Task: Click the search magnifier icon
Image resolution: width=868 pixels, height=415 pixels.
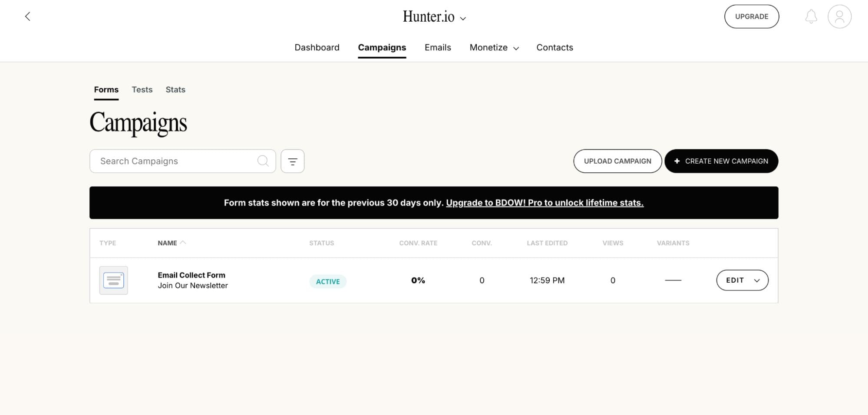Action: (263, 161)
